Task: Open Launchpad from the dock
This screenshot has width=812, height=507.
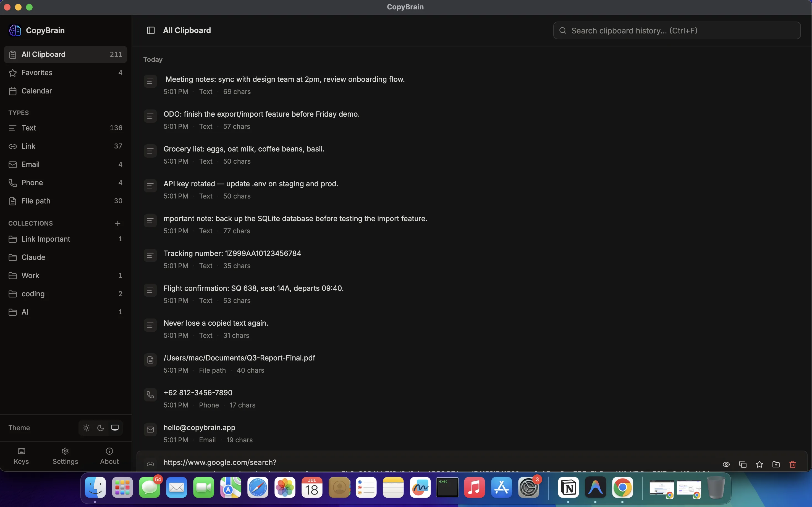Action: (122, 488)
